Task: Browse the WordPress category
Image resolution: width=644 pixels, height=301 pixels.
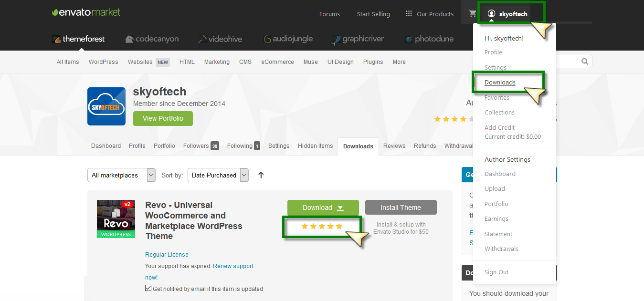Action: click(103, 62)
